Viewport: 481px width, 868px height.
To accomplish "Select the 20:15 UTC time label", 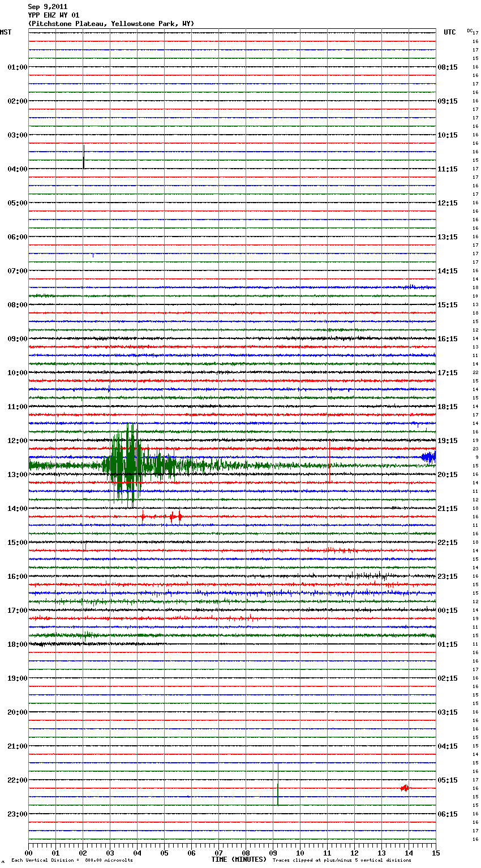I will click(447, 475).
